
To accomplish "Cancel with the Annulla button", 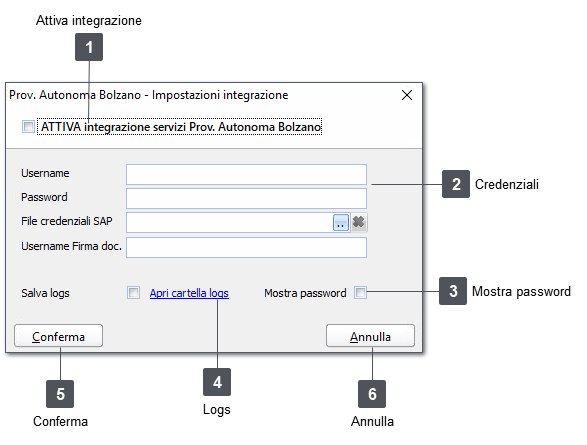I will pos(370,336).
